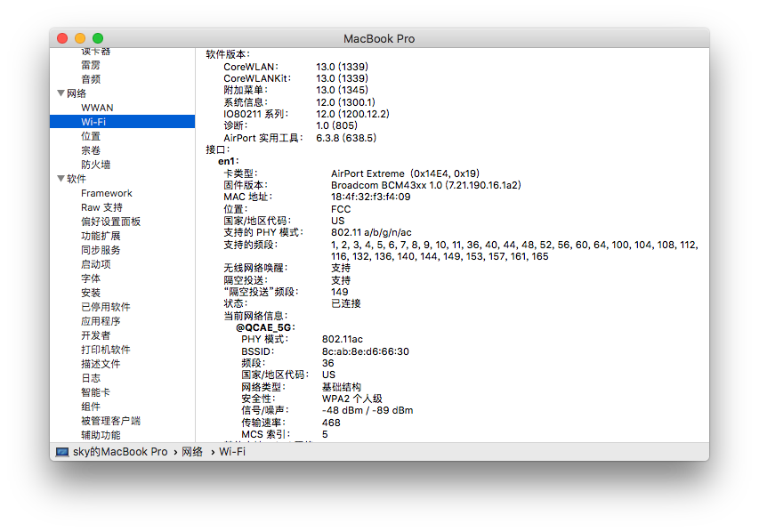
Task: Click transmit rate value 468
Action: [331, 423]
